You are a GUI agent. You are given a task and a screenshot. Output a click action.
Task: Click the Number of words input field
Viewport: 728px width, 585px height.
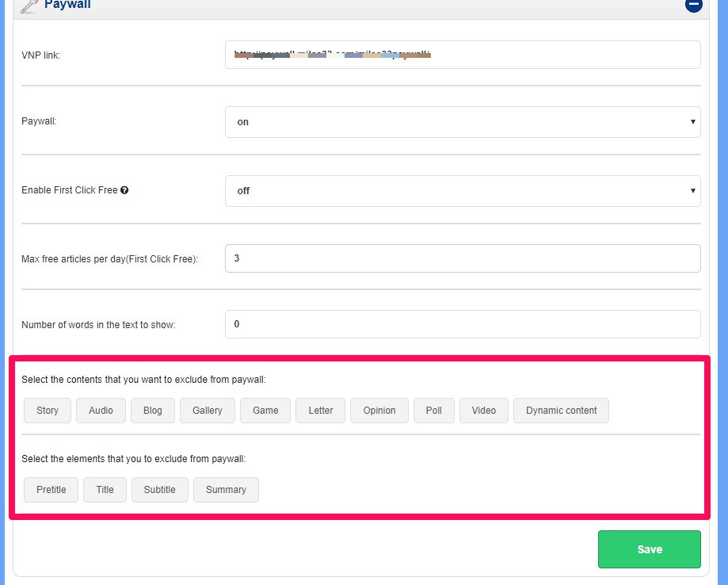coord(463,324)
